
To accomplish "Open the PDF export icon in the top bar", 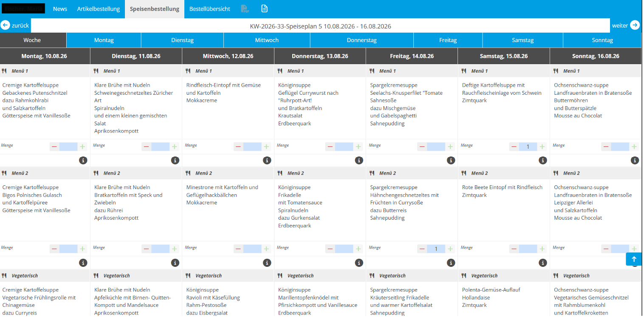I will 245,9.
